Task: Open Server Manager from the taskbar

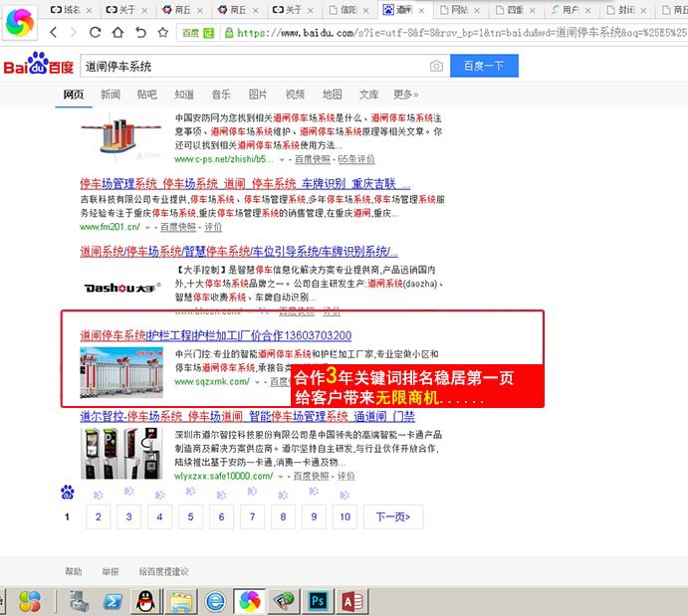Action: (80, 601)
